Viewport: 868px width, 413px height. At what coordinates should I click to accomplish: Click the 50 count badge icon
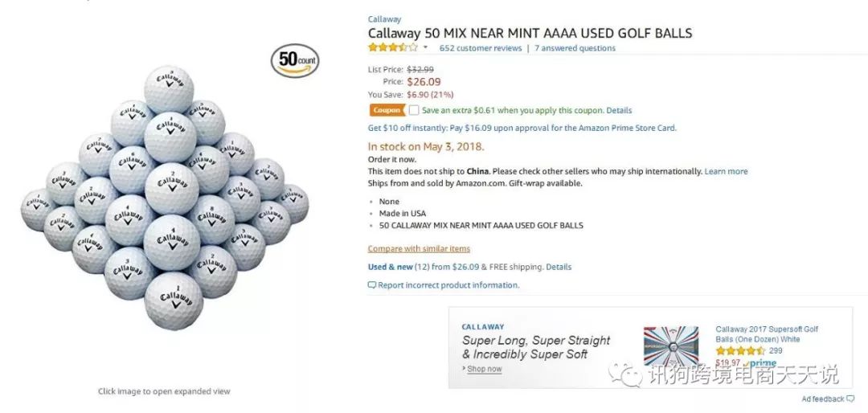tap(295, 60)
